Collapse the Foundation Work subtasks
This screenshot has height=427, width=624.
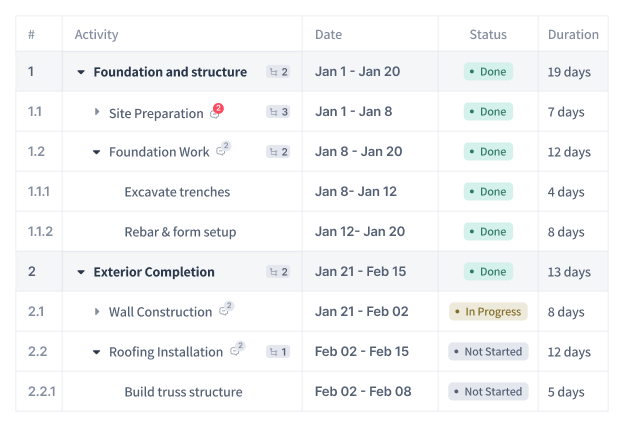click(x=96, y=152)
